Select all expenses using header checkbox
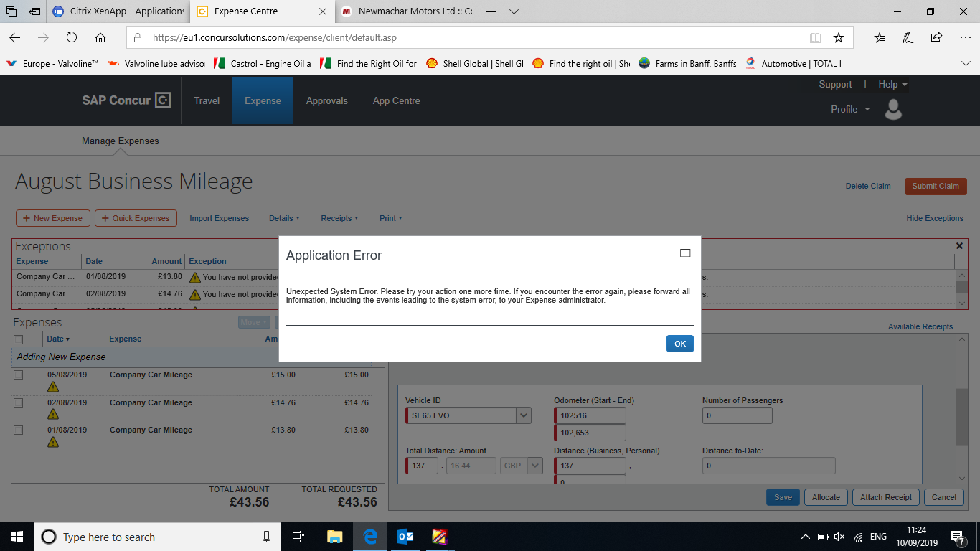 click(19, 339)
